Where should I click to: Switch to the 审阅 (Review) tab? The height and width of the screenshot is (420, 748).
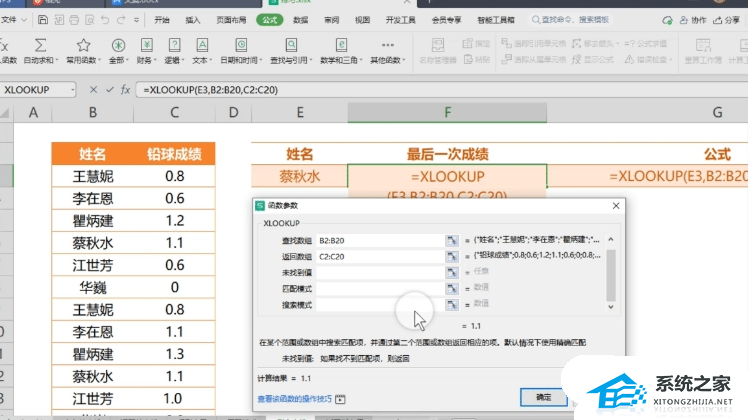332,20
